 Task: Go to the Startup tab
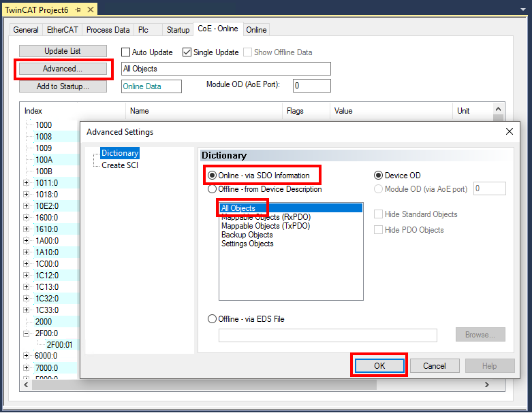[x=178, y=30]
